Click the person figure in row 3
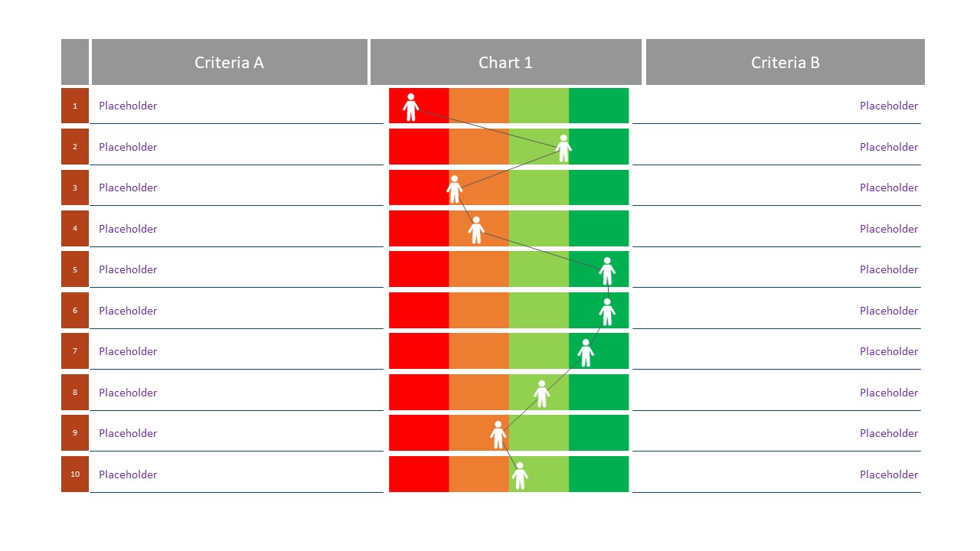The width and height of the screenshot is (980, 551). coord(455,189)
